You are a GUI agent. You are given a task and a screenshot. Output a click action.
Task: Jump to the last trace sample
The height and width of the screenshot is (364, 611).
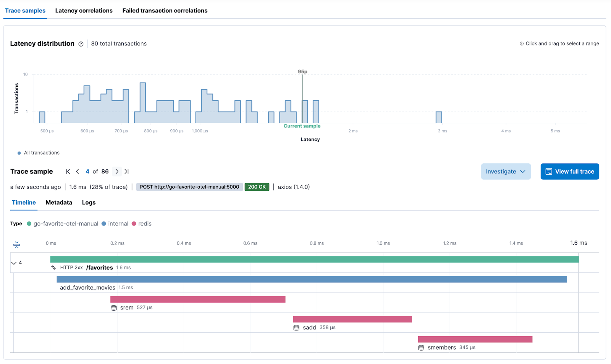pos(126,172)
